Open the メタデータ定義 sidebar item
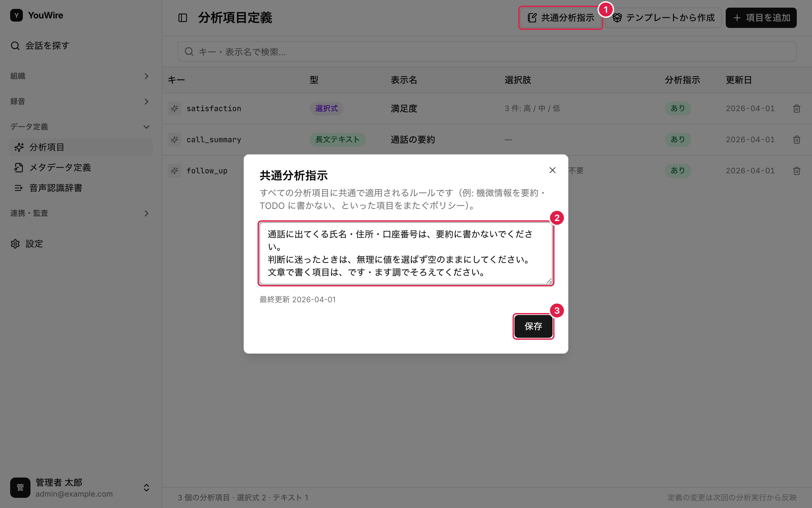812x508 pixels. [x=81, y=168]
